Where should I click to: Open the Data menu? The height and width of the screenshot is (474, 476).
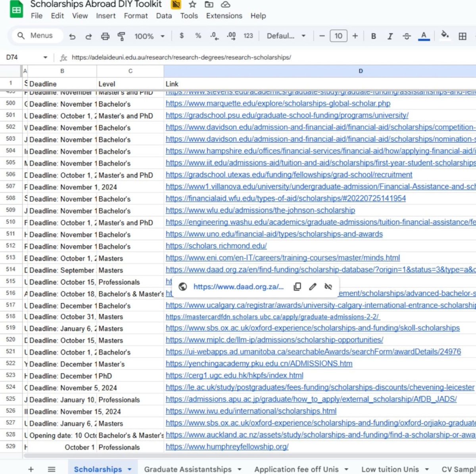point(164,16)
